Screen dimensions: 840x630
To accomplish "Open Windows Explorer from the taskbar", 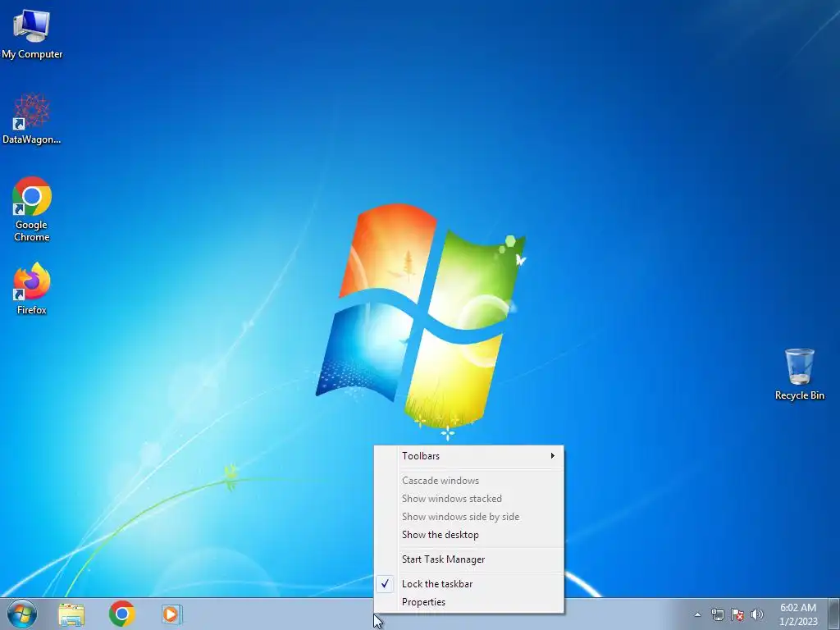I will (71, 614).
